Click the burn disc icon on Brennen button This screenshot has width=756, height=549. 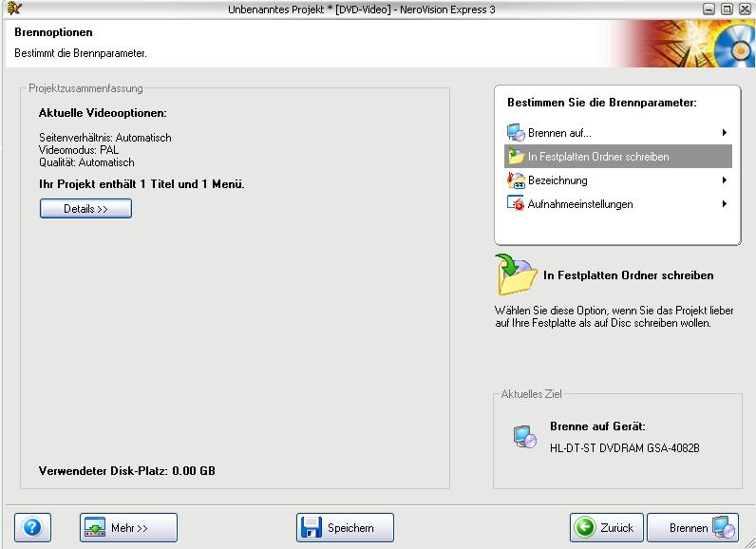[x=724, y=528]
